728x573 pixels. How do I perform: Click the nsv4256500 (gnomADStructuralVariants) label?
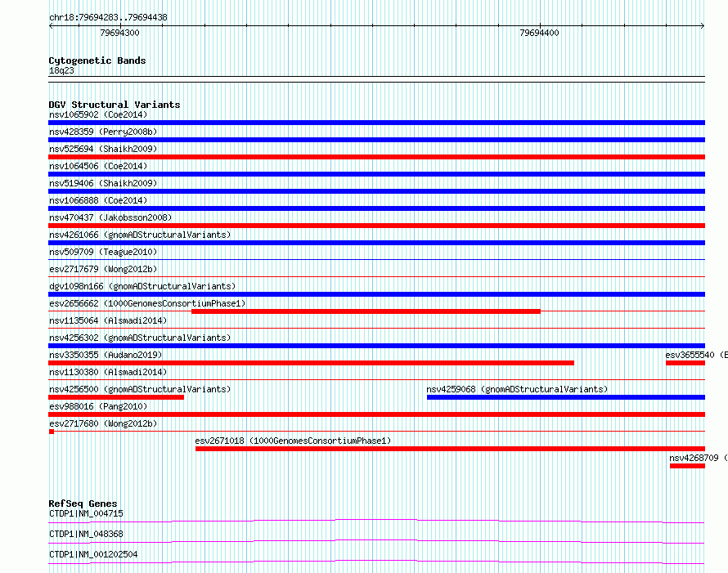tap(140, 389)
